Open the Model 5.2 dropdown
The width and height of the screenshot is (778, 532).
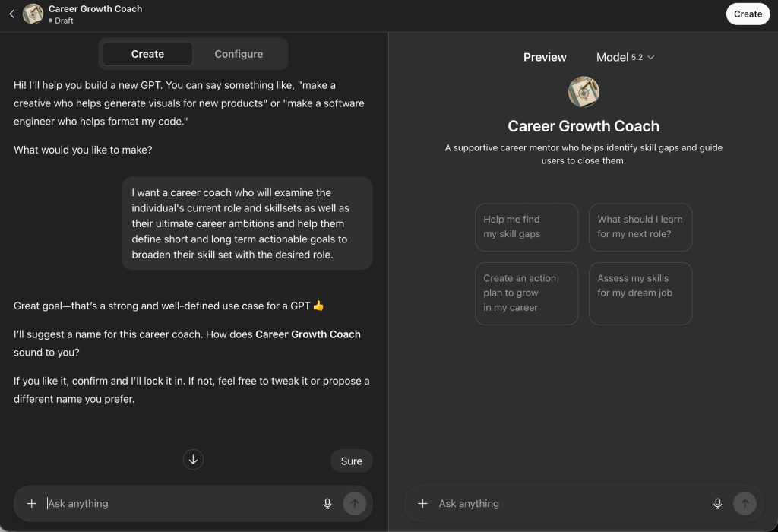point(625,57)
